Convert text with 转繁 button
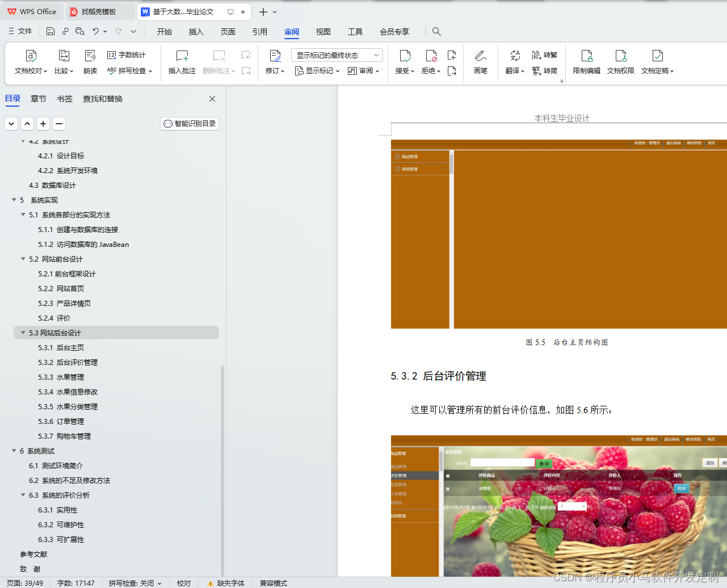The width and height of the screenshot is (727, 588). coord(545,55)
